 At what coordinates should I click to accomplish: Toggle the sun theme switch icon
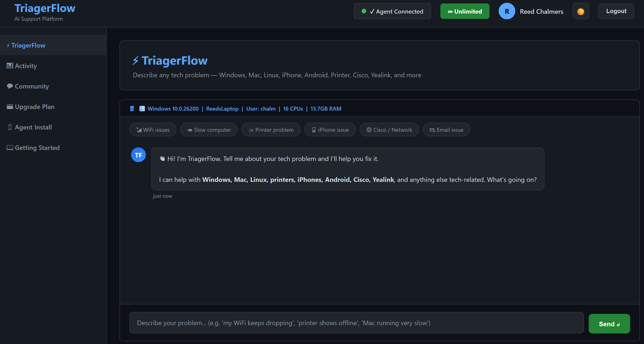[x=580, y=11]
